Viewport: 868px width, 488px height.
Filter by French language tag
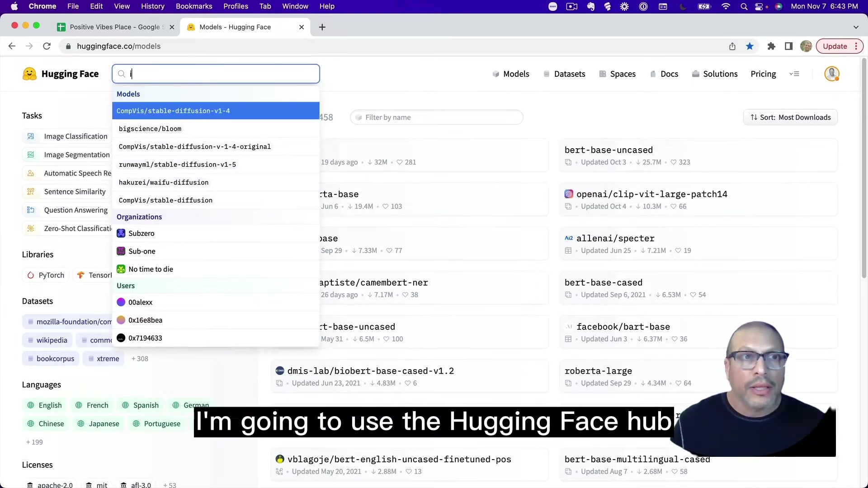(x=92, y=405)
